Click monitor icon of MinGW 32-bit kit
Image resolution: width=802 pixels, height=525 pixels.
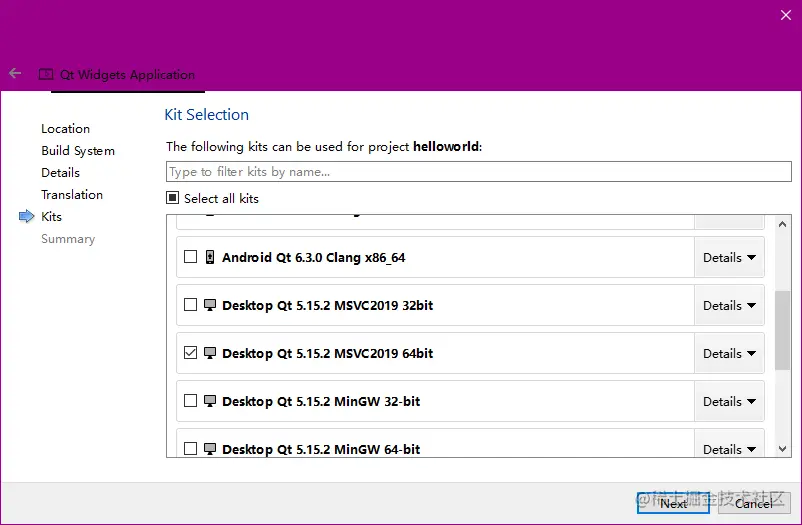coord(210,401)
